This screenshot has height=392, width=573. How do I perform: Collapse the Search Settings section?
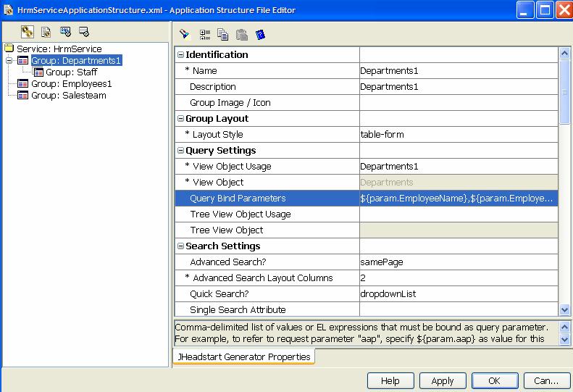[x=180, y=246]
